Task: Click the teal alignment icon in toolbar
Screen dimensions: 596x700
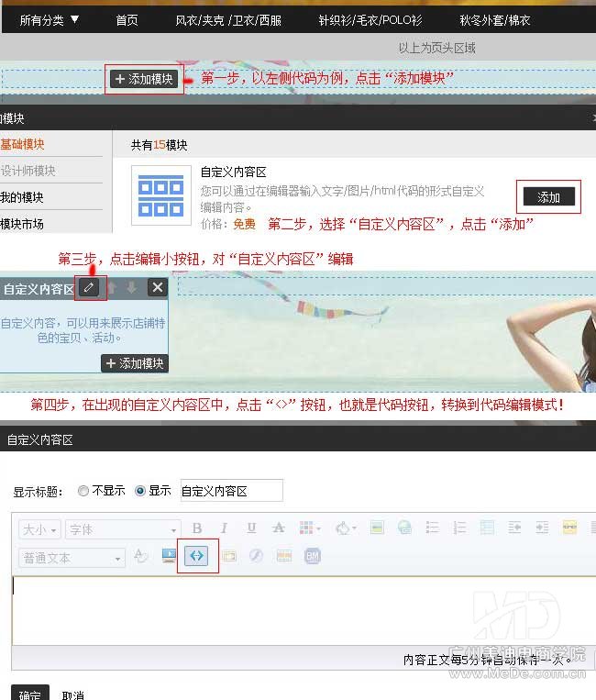Action: 487,528
